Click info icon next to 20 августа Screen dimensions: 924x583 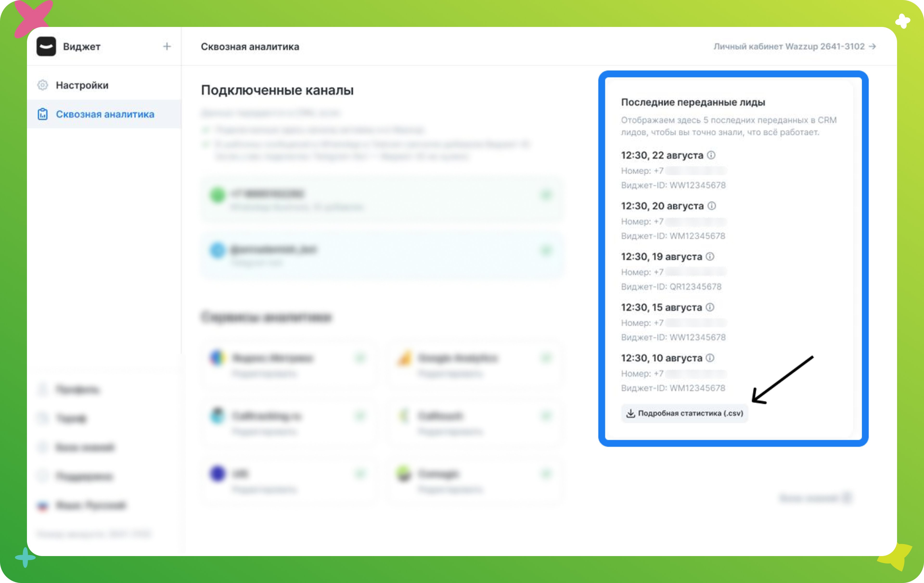click(712, 206)
